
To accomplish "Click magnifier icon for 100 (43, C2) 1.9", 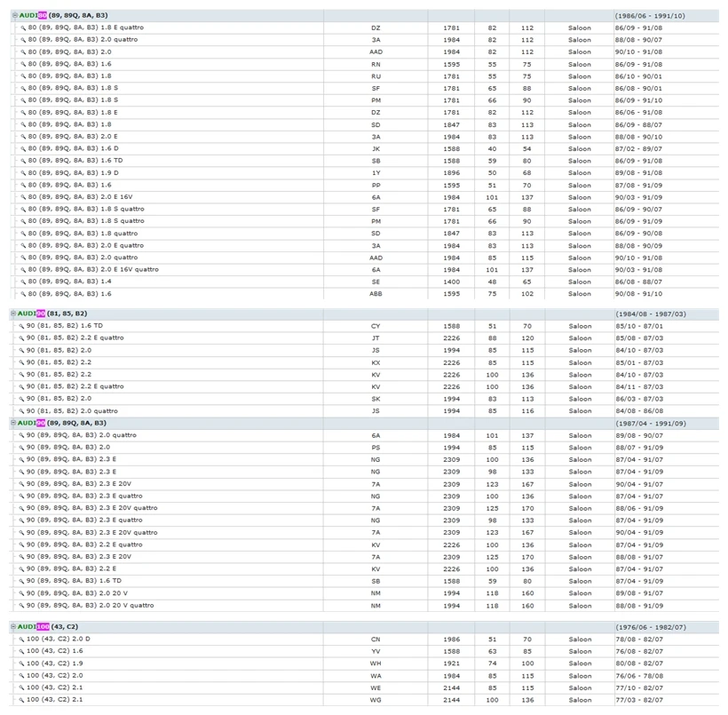I will coord(21,663).
